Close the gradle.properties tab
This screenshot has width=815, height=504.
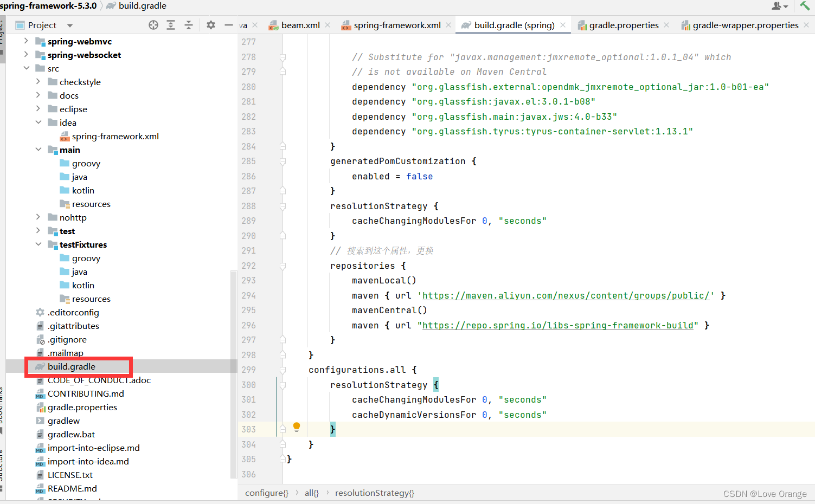(x=666, y=25)
